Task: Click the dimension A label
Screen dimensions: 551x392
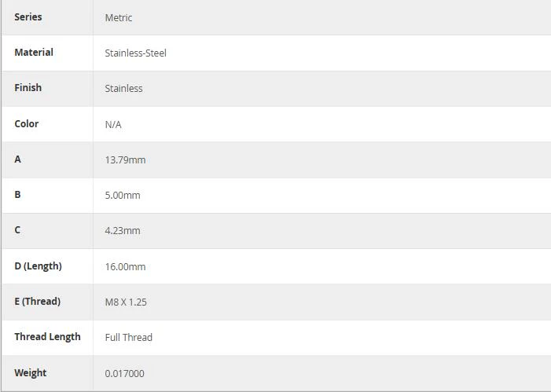Action: click(17, 159)
